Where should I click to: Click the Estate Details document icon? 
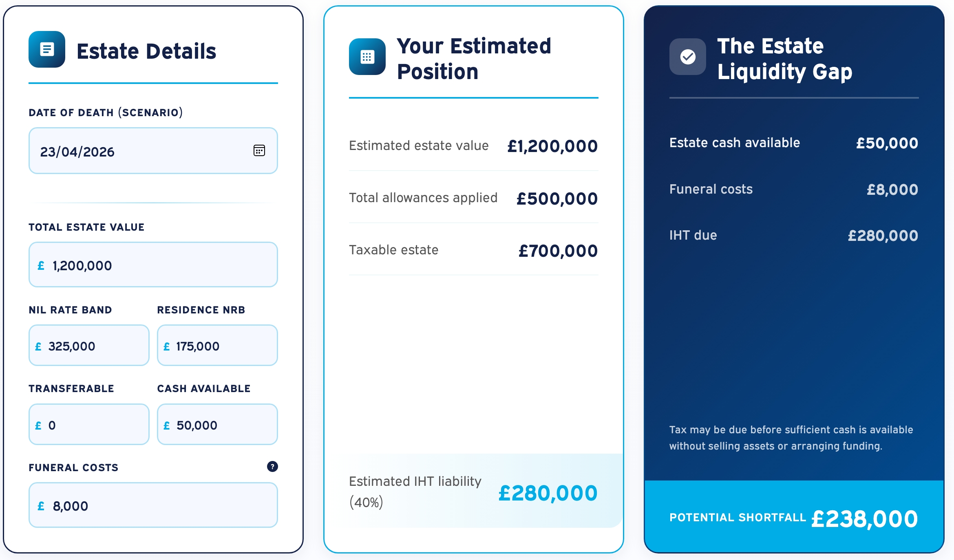(47, 49)
